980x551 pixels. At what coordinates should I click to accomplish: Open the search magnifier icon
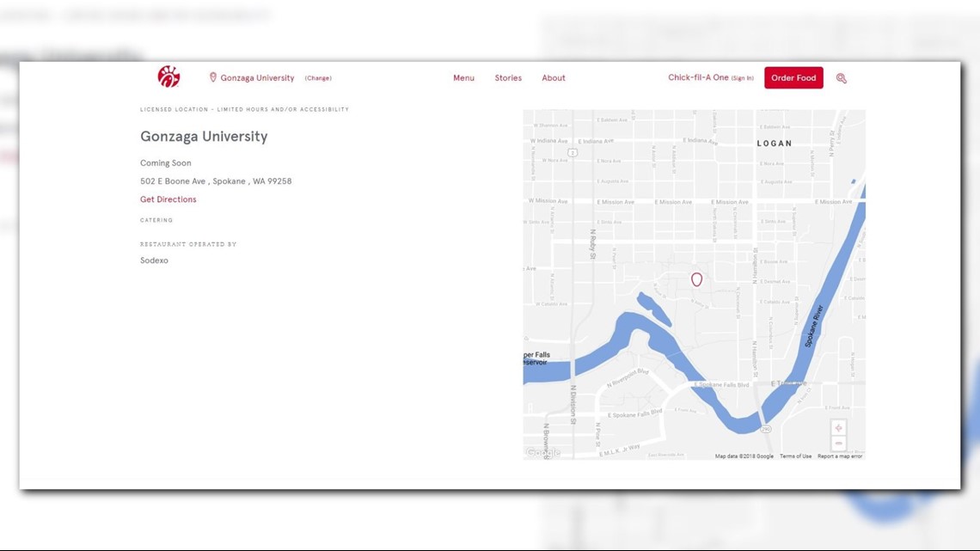(842, 78)
